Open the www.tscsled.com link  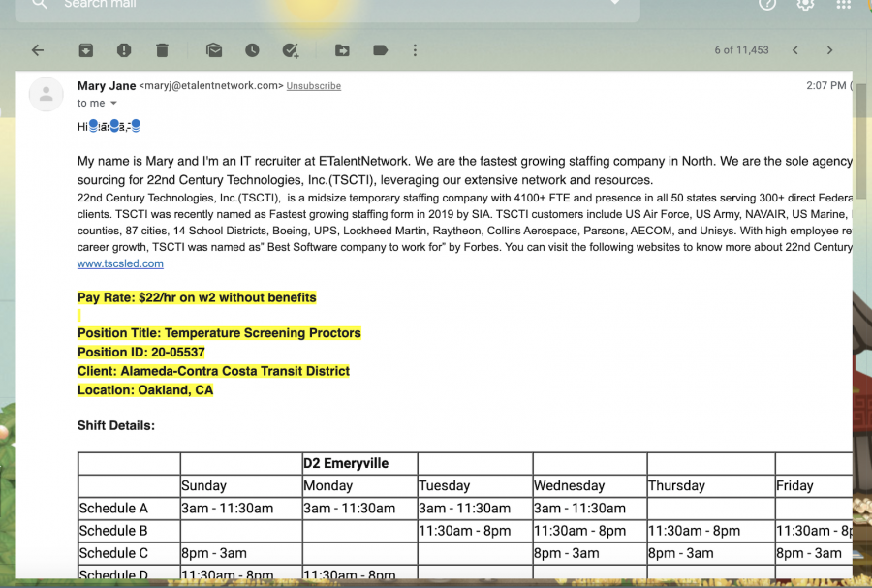click(x=120, y=263)
